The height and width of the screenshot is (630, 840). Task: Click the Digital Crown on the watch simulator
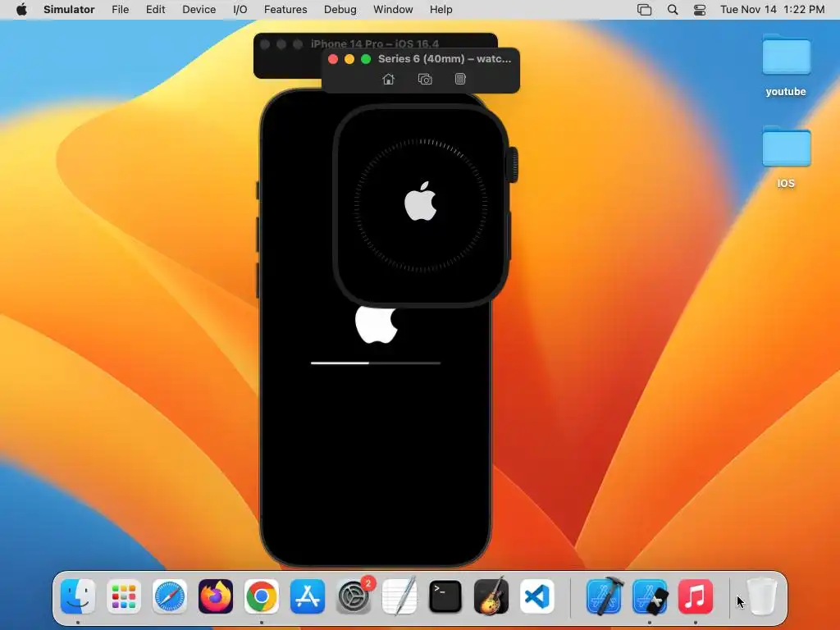pyautogui.click(x=512, y=164)
